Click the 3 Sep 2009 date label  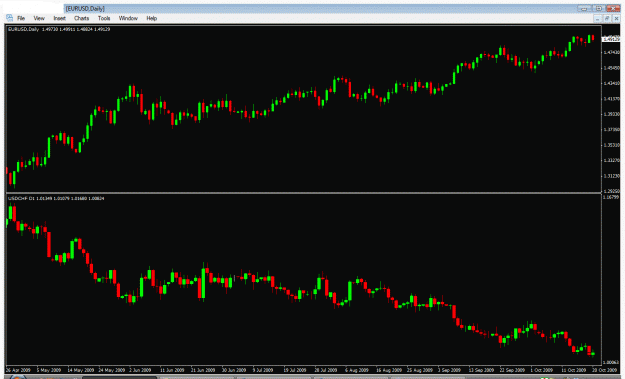(x=450, y=370)
